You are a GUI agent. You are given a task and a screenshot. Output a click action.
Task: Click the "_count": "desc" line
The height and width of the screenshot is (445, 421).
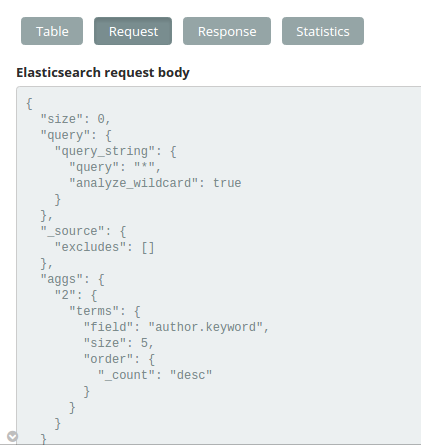pos(155,375)
